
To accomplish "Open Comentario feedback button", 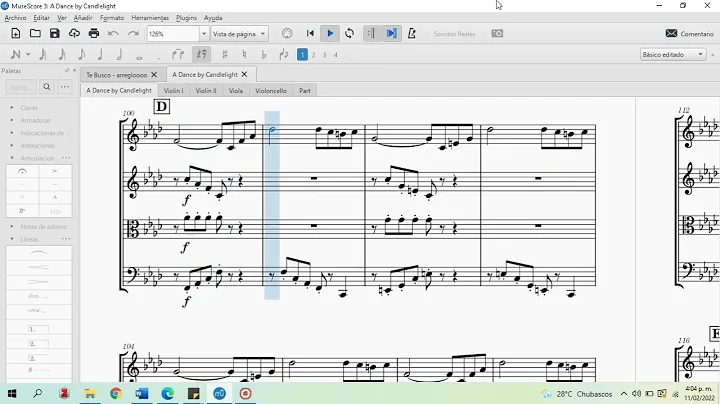I will pyautogui.click(x=690, y=34).
